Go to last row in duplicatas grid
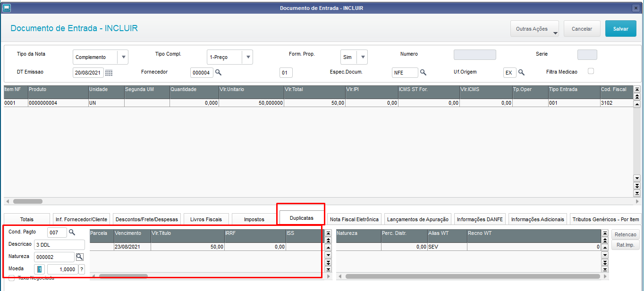The image size is (644, 291). coord(328,269)
